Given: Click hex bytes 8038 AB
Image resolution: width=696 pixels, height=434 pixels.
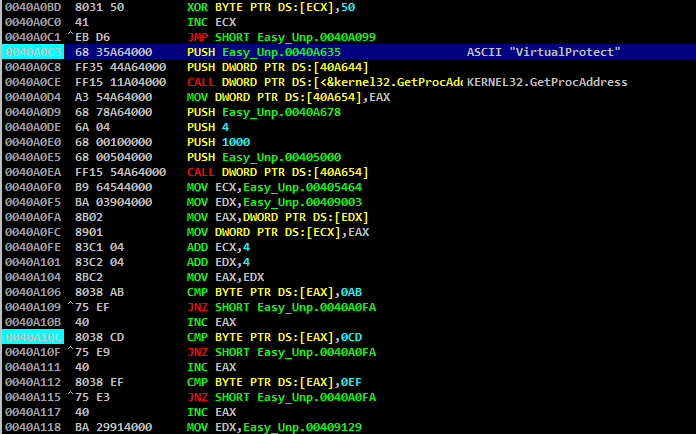Looking at the screenshot, I should click(99, 292).
